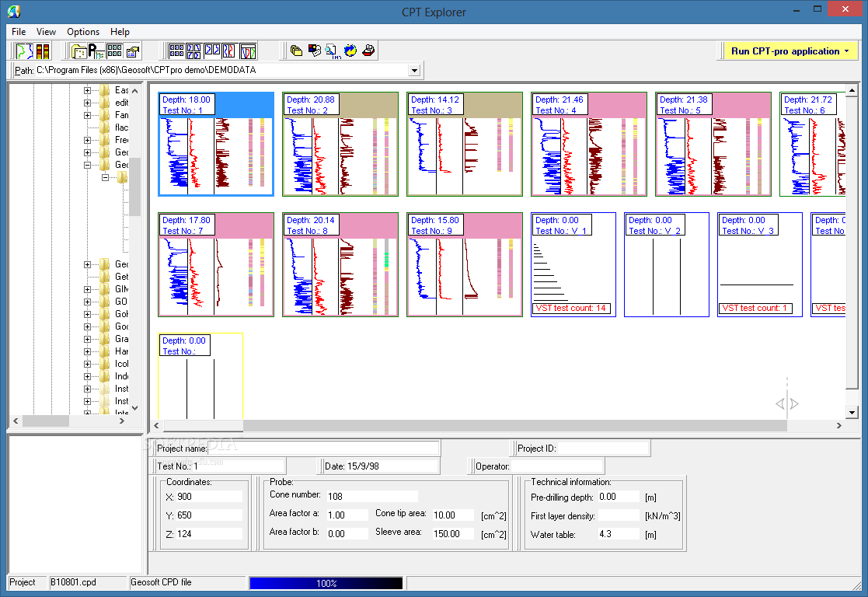Click Run CPT-pro application button
868x597 pixels.
[x=790, y=51]
